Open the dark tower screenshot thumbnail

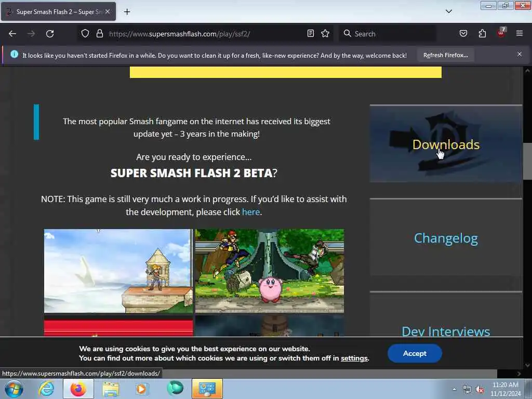270,326
